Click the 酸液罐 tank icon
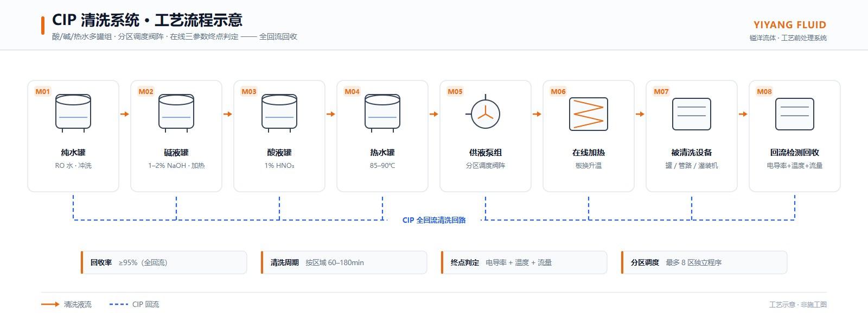The image size is (868, 326). click(279, 114)
